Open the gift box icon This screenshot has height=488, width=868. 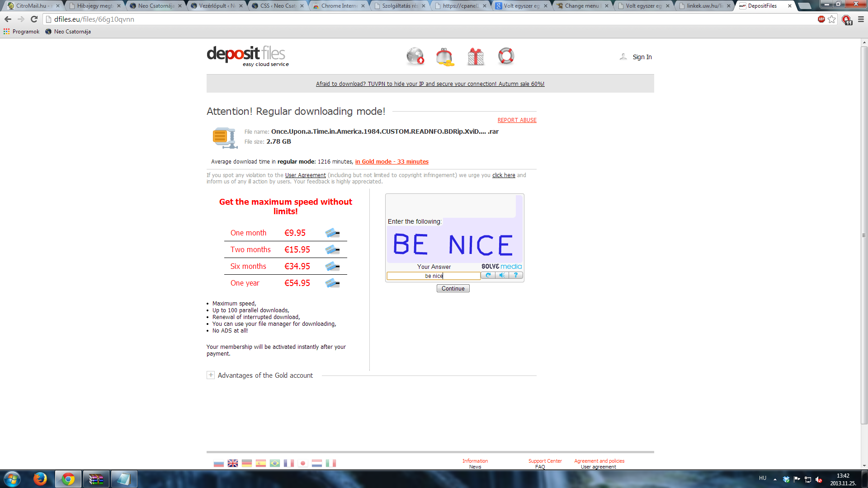click(476, 56)
